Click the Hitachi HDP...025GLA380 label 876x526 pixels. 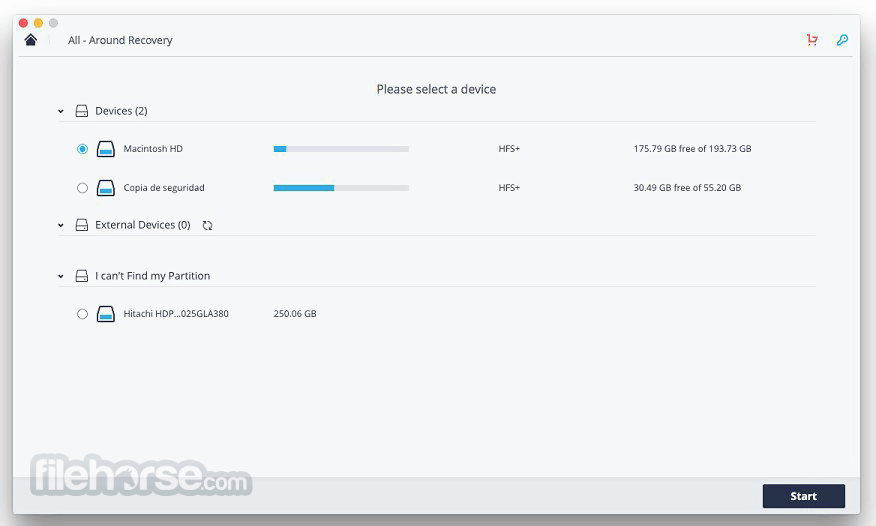pyautogui.click(x=176, y=314)
